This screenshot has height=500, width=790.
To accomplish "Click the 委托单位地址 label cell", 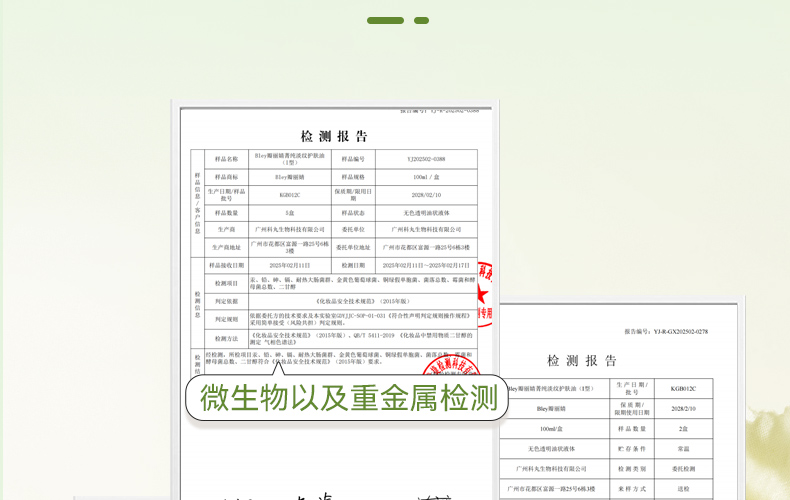I will (353, 247).
